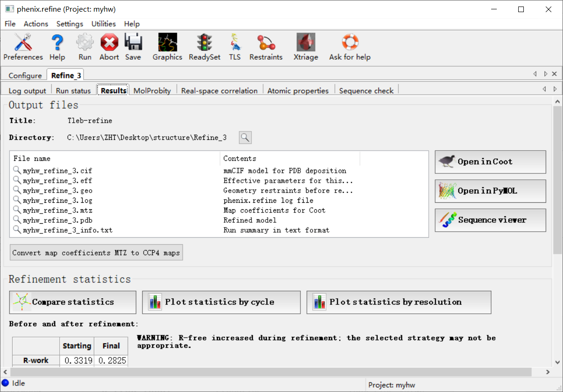Viewport: 563px width, 392px height.
Task: Open the Utilities menu
Action: click(x=104, y=24)
